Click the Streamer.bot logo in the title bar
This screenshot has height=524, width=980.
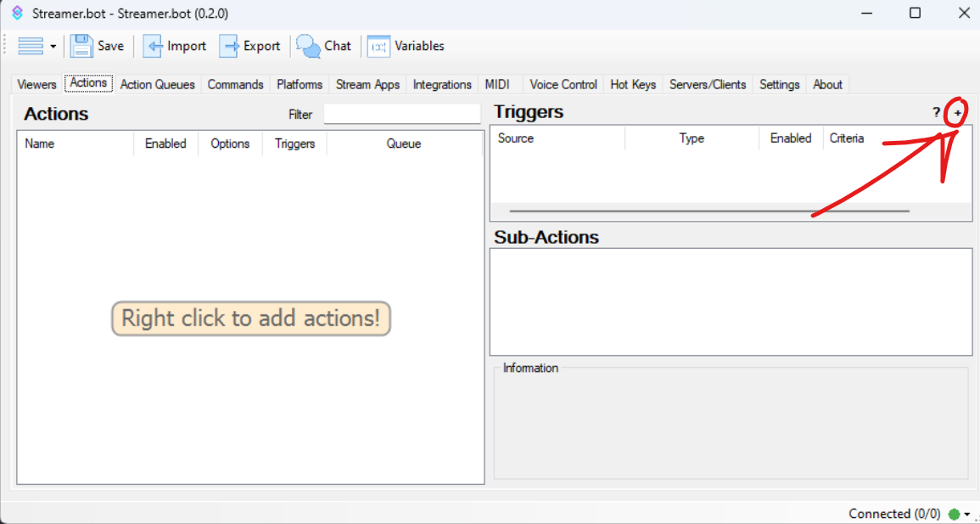coord(18,13)
